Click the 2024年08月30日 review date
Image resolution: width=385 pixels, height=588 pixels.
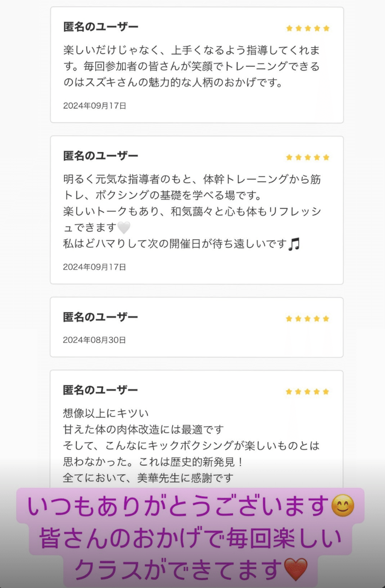pyautogui.click(x=94, y=340)
